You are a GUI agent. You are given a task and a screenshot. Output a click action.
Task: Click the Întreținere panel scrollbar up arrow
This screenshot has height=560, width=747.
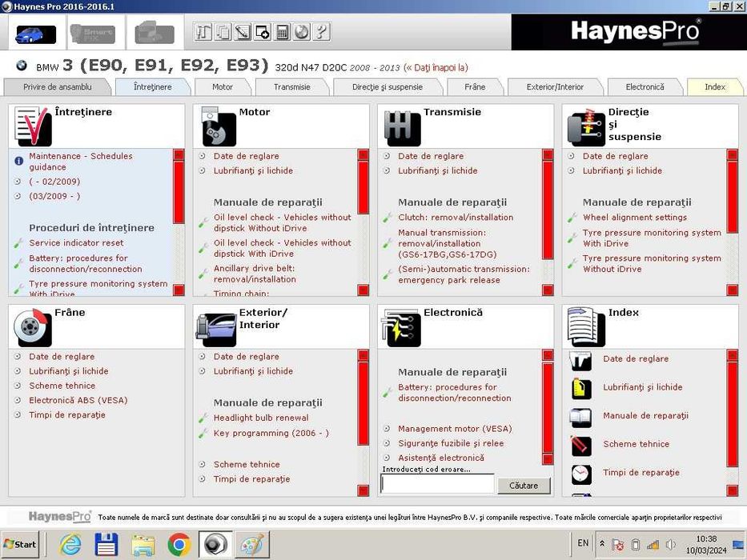(179, 154)
